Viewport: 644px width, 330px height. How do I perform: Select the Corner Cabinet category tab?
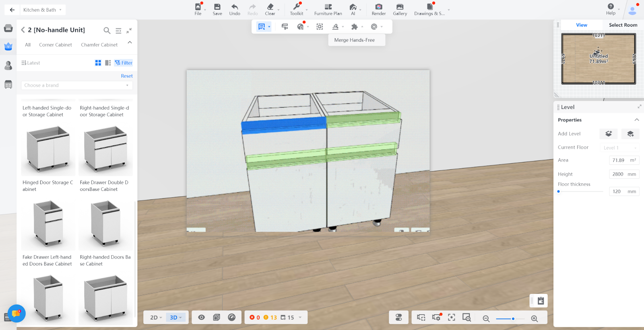[x=56, y=45]
